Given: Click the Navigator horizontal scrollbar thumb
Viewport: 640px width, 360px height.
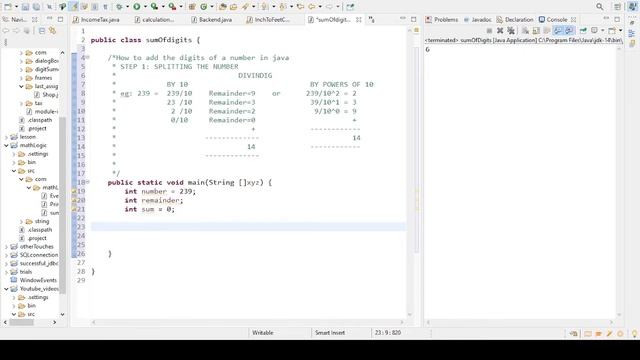Looking at the screenshot, I should pos(21,322).
